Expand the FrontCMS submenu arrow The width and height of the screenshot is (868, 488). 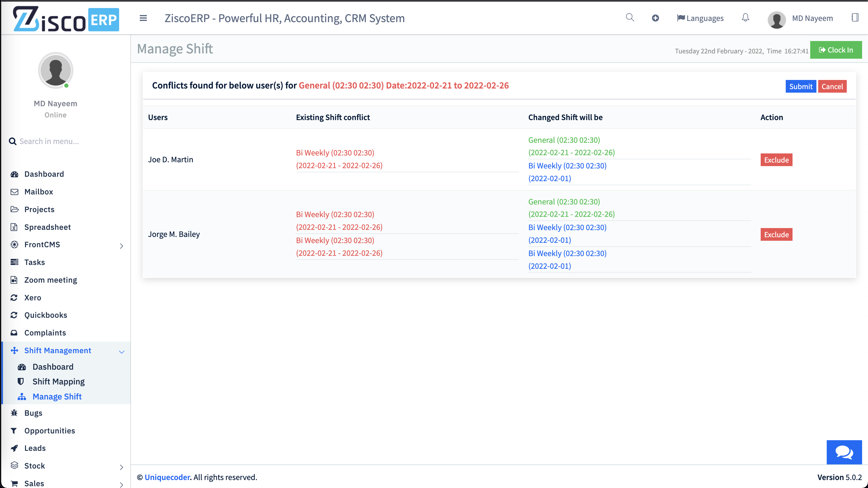[122, 246]
